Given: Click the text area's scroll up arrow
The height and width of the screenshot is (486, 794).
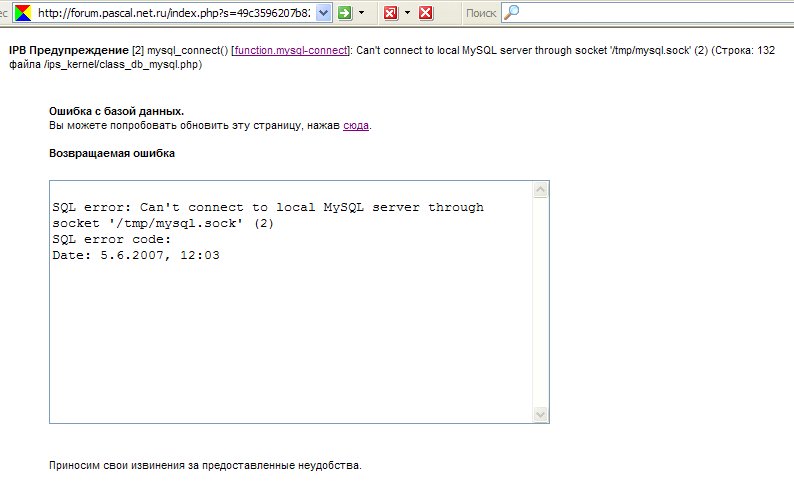Looking at the screenshot, I should point(540,190).
